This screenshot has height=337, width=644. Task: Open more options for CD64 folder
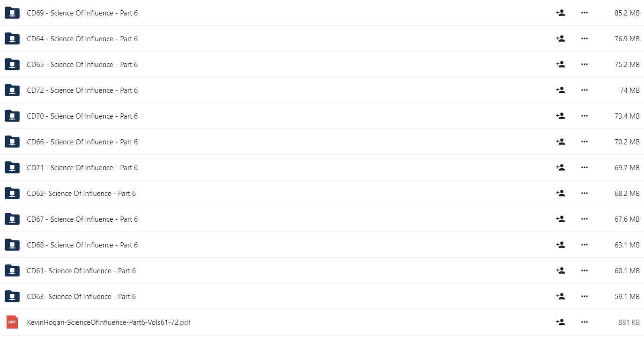tap(584, 38)
